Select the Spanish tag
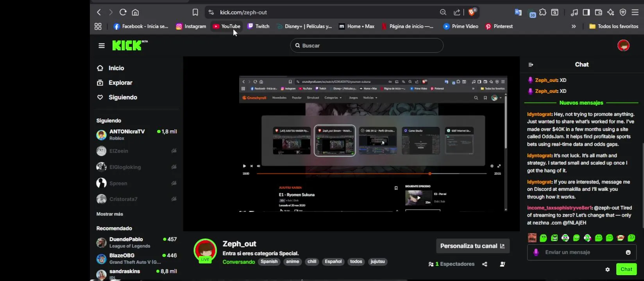 (x=269, y=262)
